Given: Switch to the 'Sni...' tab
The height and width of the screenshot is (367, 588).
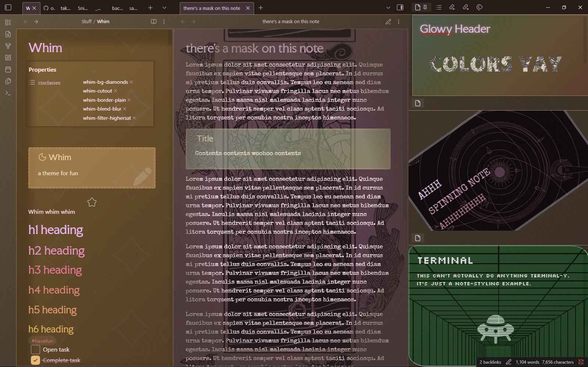Looking at the screenshot, I should (83, 8).
